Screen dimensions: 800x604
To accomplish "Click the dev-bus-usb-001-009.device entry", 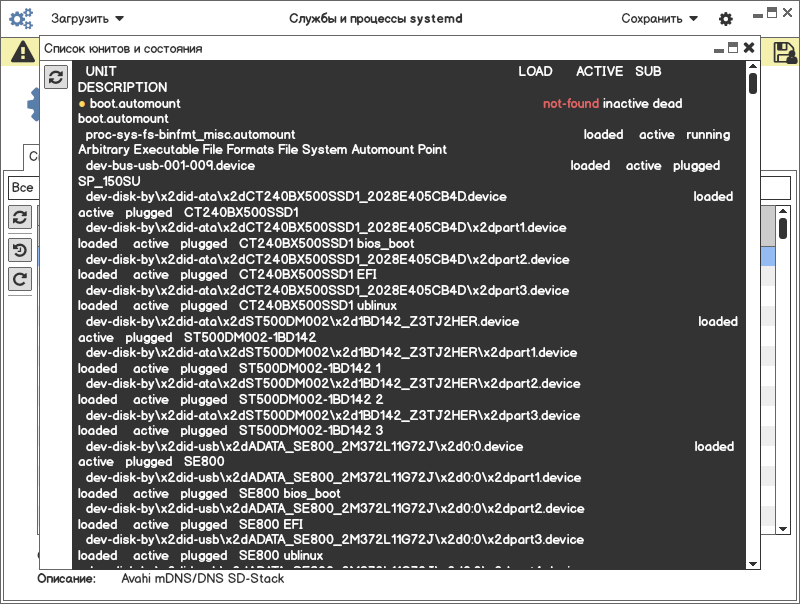I will click(170, 165).
